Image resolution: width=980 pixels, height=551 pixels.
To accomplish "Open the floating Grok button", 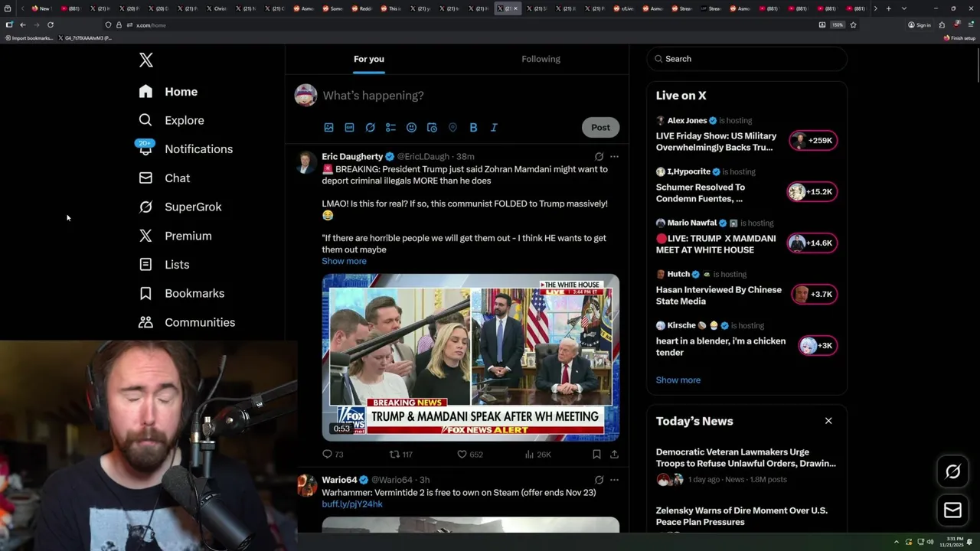I will click(x=953, y=472).
